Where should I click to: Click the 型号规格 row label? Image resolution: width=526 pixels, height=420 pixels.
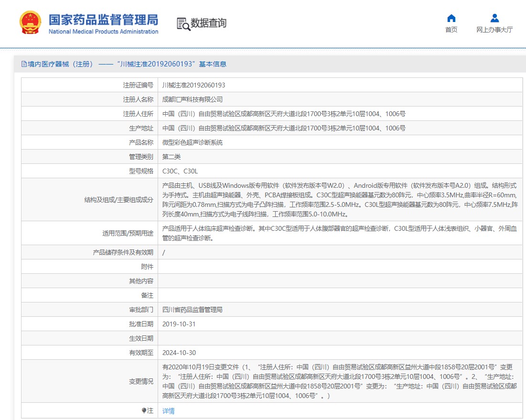[x=141, y=171]
